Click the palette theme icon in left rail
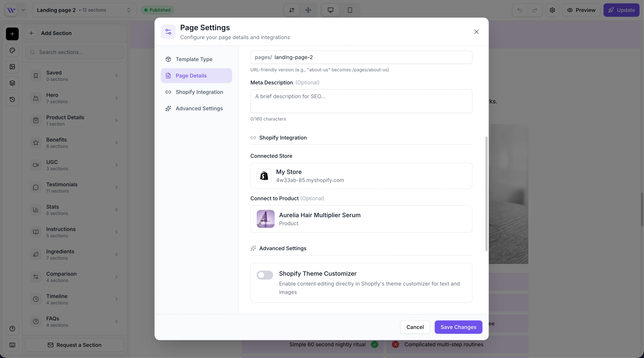The width and height of the screenshot is (644, 358). coord(12,50)
